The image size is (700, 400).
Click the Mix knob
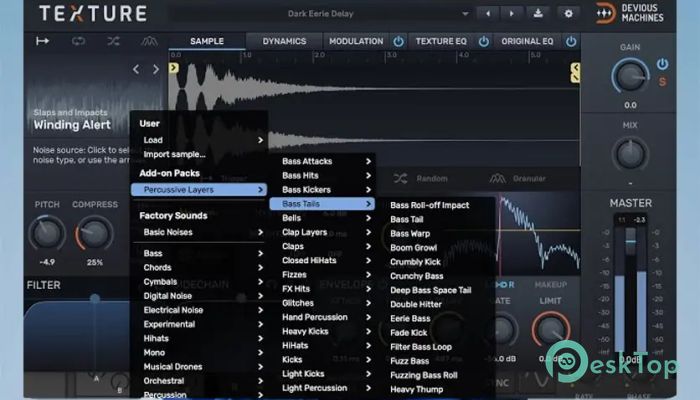click(x=630, y=154)
